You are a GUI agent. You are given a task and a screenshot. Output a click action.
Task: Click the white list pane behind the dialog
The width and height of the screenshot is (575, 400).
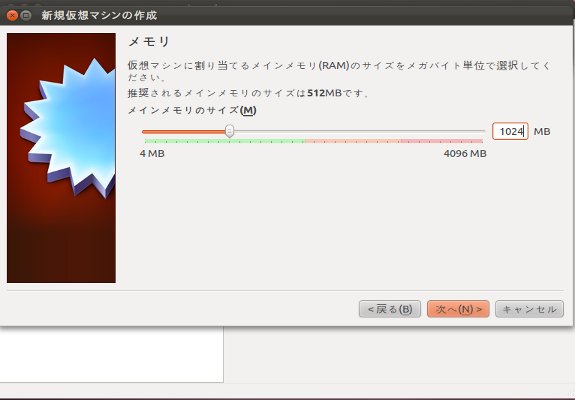[111, 354]
